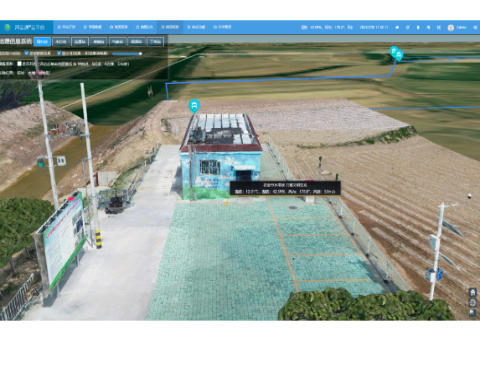This screenshot has height=375, width=480.
Task: Click the icon right of Admin name
Action: click(x=475, y=27)
